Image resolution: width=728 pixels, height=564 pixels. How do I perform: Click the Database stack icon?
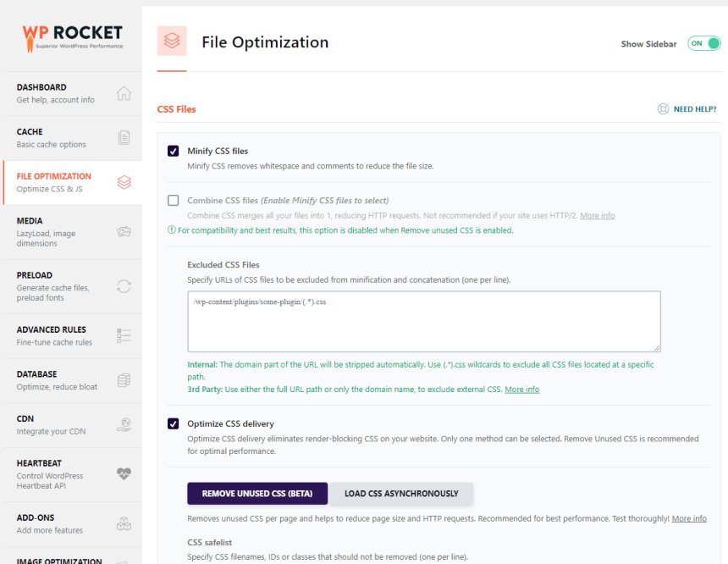(x=124, y=380)
